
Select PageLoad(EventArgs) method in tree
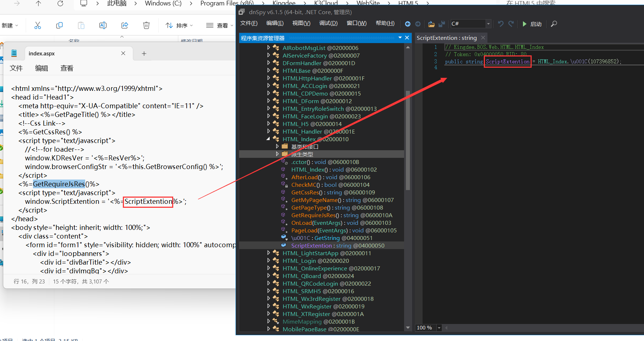point(344,230)
